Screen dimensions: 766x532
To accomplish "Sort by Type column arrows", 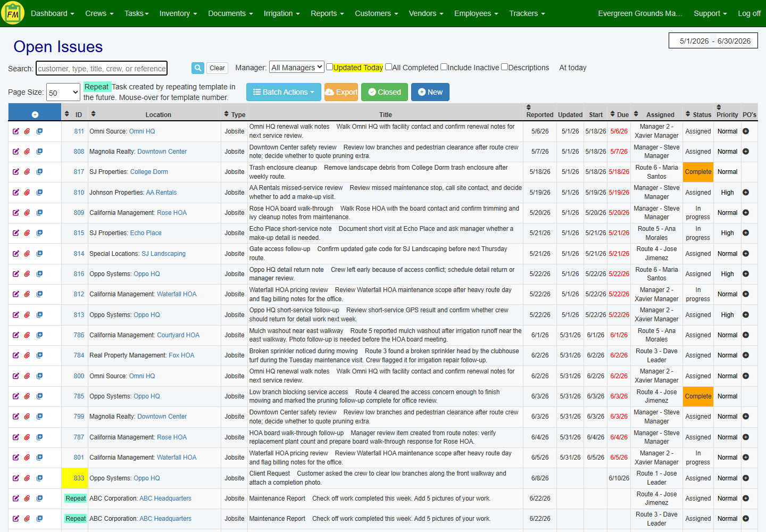I will [x=227, y=114].
